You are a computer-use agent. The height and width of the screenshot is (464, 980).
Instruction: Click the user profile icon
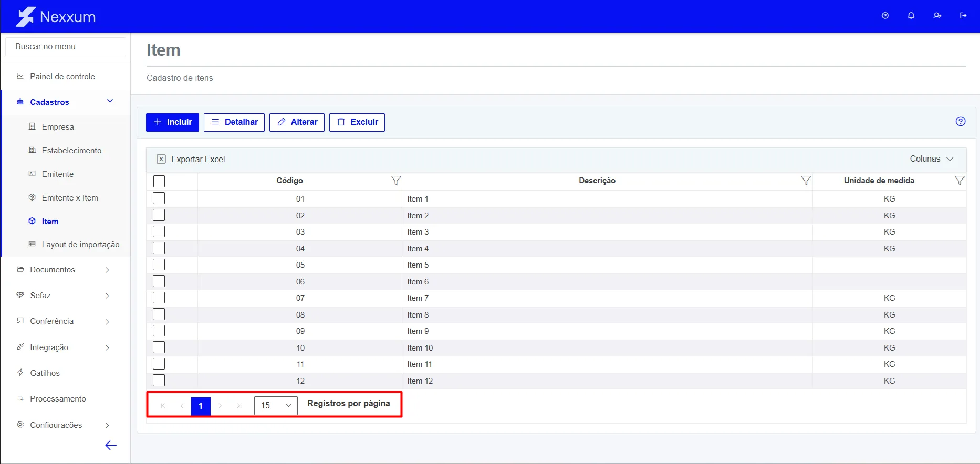[x=937, y=16]
